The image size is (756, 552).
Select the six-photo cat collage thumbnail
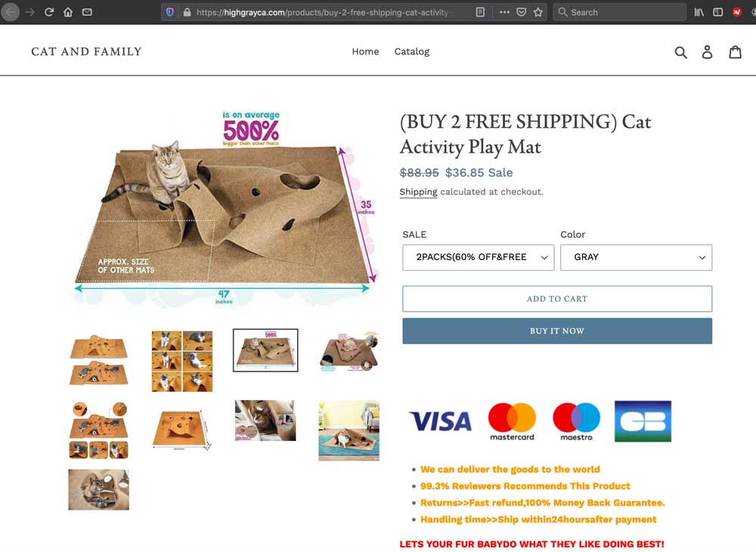pos(181,361)
